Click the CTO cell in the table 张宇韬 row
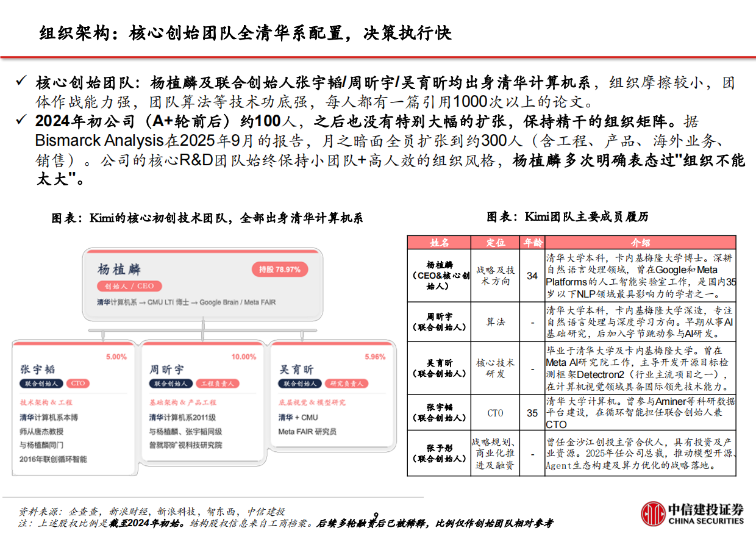The height and width of the screenshot is (536, 756). coord(496,413)
